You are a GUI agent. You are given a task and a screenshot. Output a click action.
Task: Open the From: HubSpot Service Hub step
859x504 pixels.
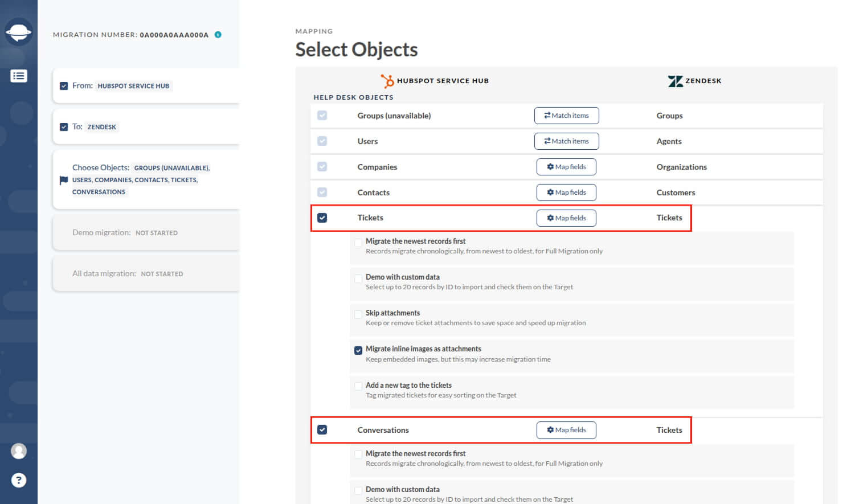[x=146, y=86]
